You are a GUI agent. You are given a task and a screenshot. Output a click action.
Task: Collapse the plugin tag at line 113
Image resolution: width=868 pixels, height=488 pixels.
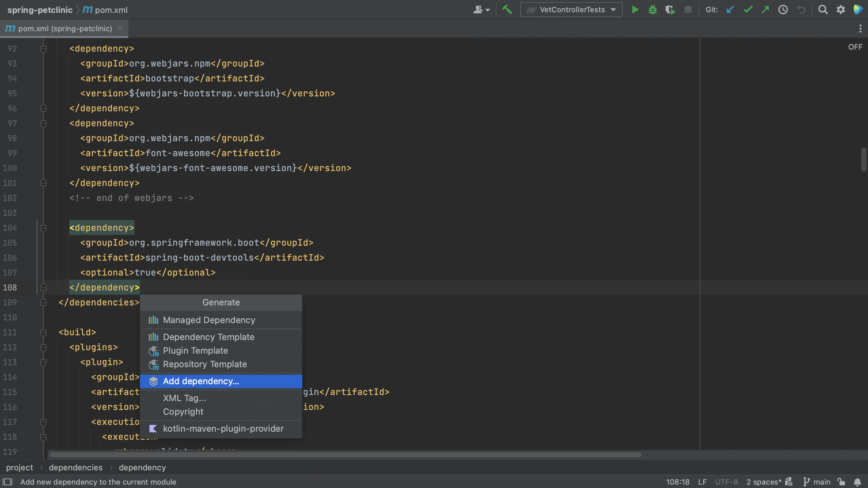tap(43, 362)
